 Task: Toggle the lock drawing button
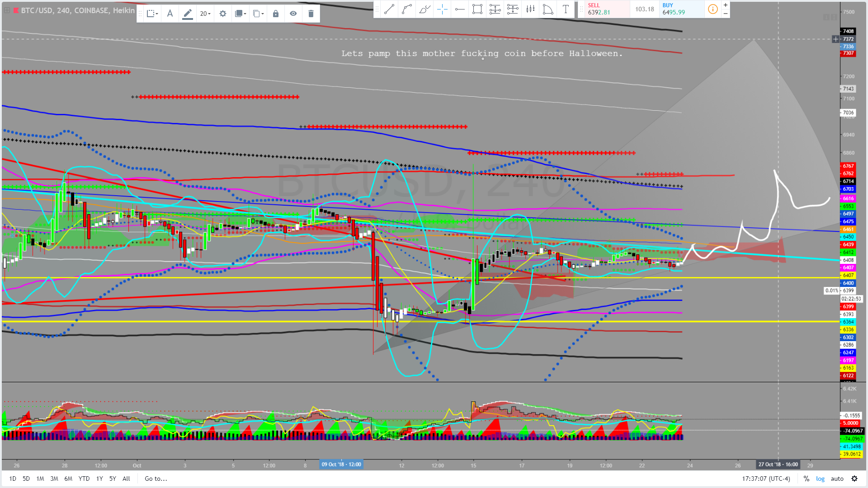276,14
